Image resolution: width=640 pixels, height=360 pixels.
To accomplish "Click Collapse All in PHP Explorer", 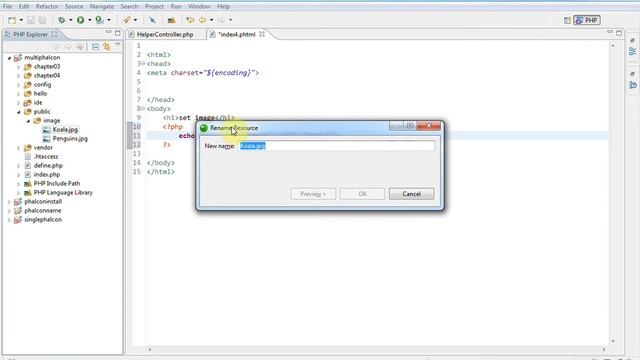I will pyautogui.click(x=96, y=47).
